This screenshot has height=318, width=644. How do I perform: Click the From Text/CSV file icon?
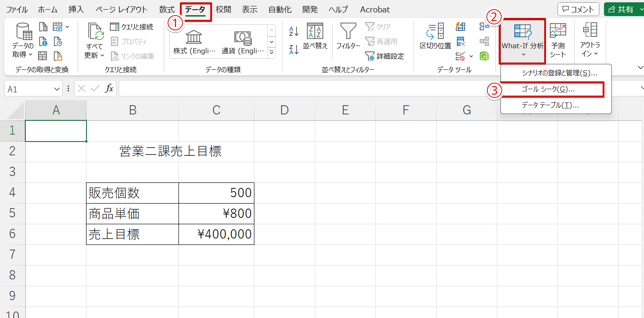43,27
